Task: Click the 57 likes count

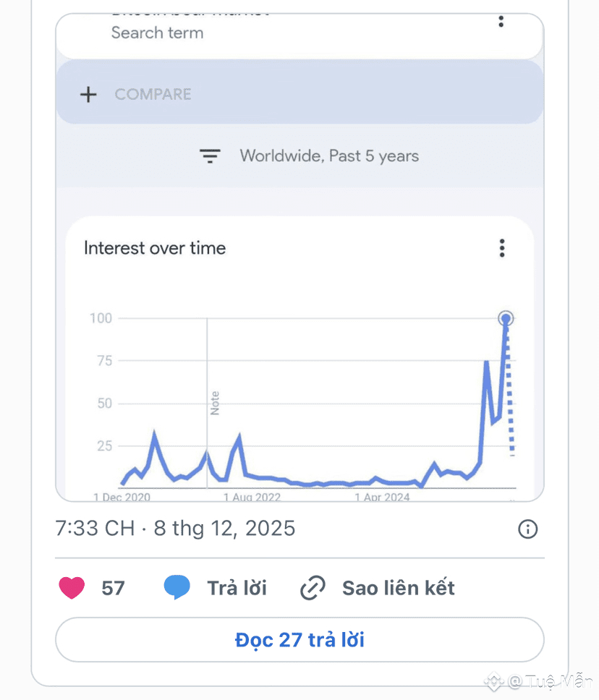Action: click(x=113, y=588)
